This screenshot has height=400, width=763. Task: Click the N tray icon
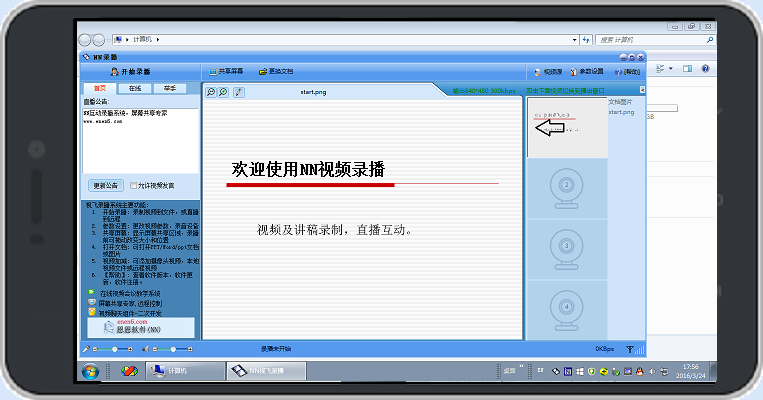pyautogui.click(x=568, y=371)
